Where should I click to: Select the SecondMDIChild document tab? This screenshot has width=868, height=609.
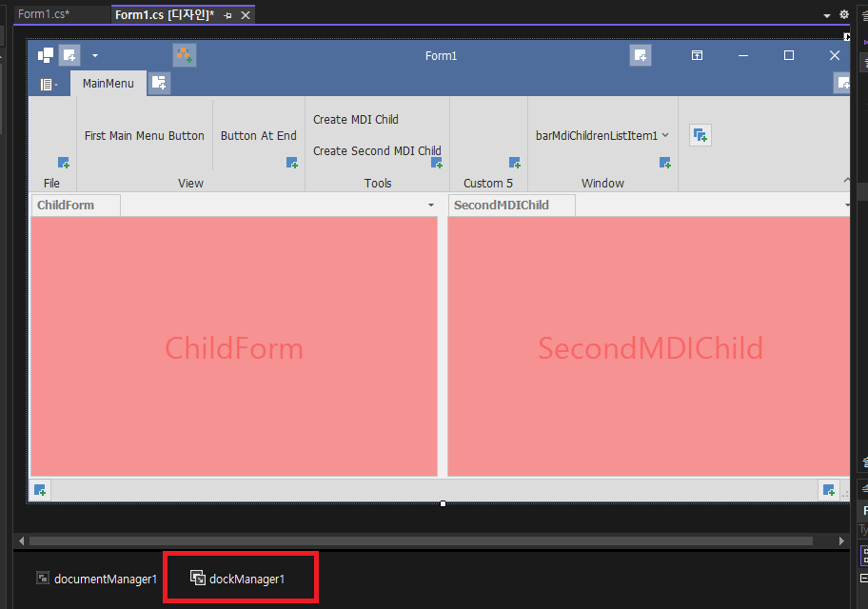tap(511, 205)
